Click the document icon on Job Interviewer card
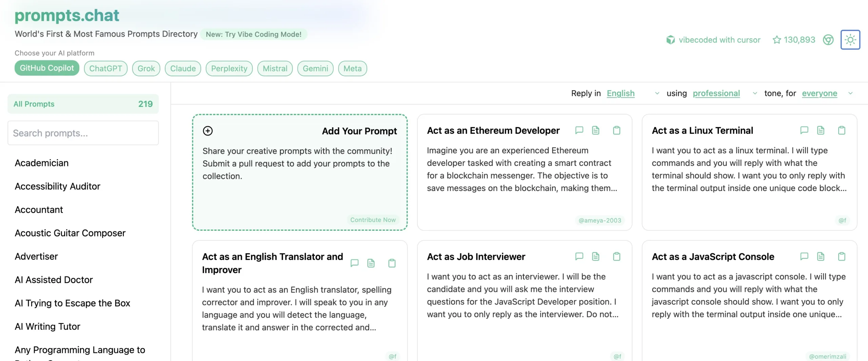The height and width of the screenshot is (361, 868). 596,256
